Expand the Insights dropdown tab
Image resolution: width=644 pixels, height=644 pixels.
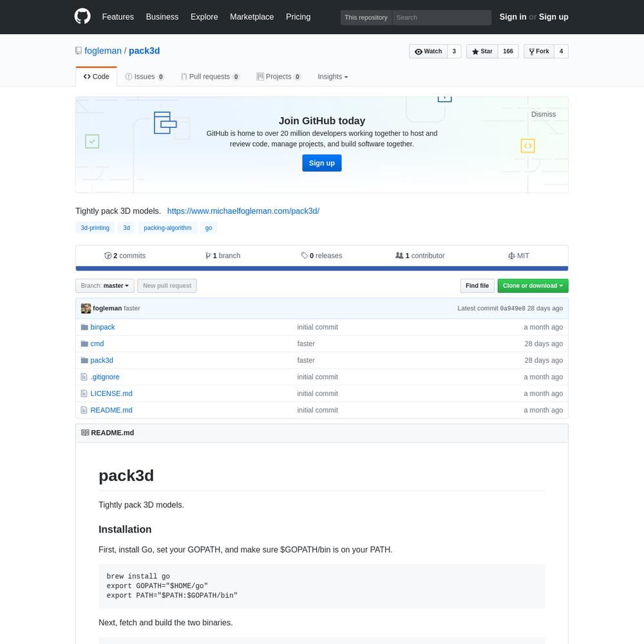pyautogui.click(x=333, y=77)
